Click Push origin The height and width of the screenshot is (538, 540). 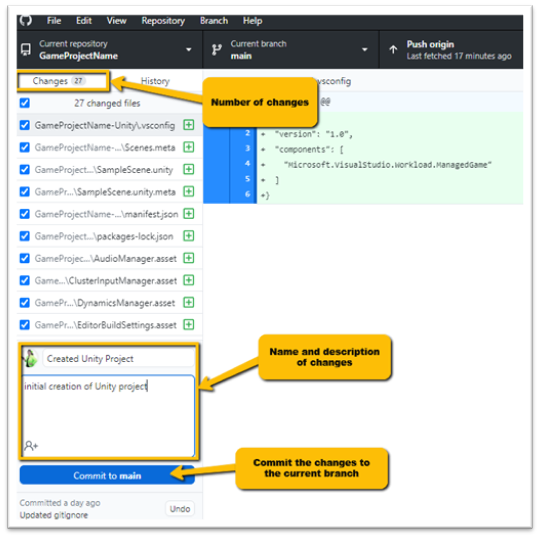tap(451, 50)
